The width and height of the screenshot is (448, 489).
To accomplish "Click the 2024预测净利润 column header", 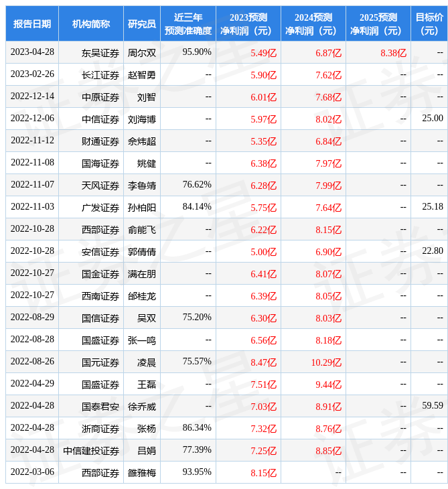I will coord(313,24).
